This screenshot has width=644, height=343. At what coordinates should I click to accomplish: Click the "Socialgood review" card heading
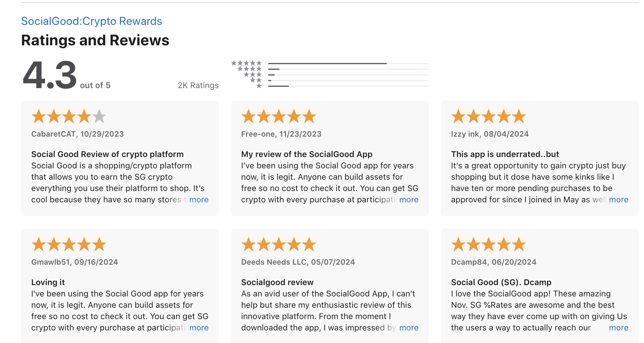[277, 282]
